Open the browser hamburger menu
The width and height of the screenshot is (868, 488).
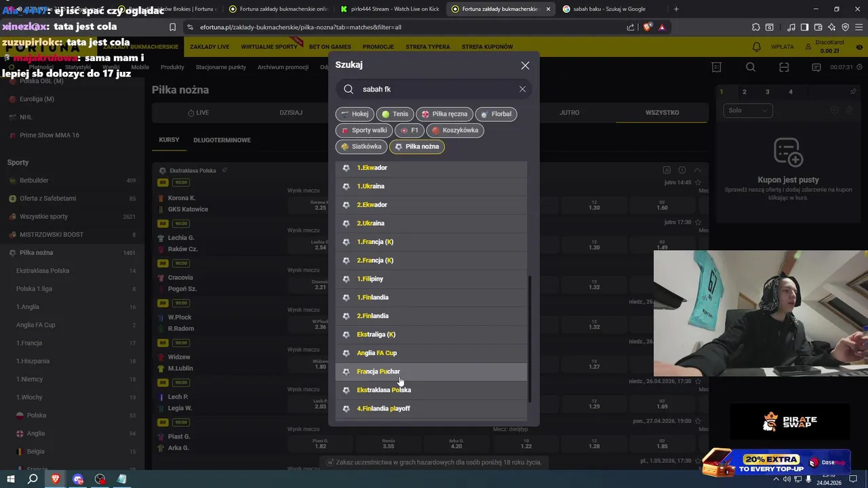tap(859, 27)
